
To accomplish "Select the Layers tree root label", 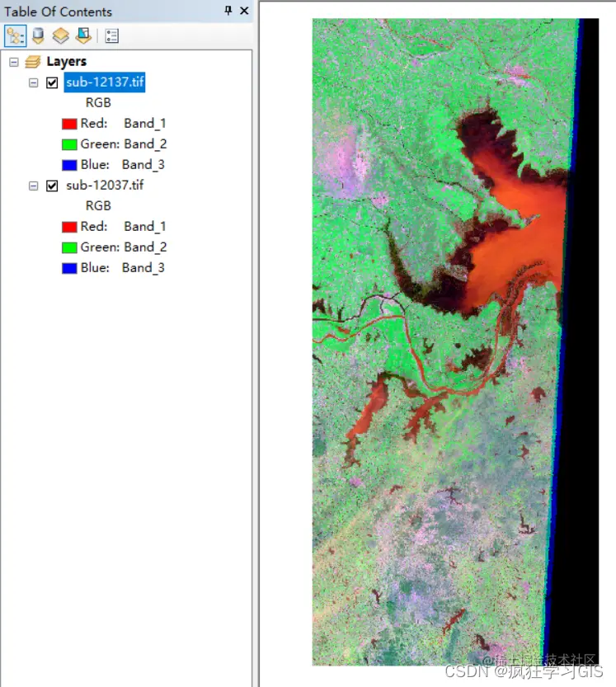I will (x=67, y=61).
